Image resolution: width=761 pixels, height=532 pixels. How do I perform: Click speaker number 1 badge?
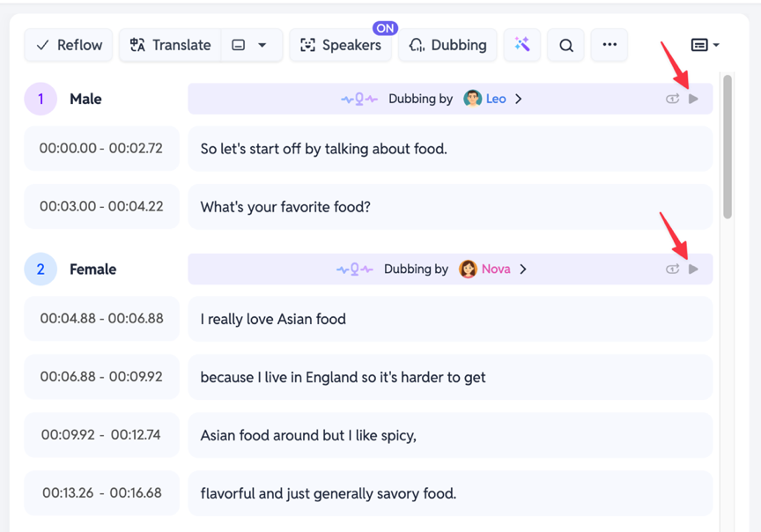click(x=41, y=99)
